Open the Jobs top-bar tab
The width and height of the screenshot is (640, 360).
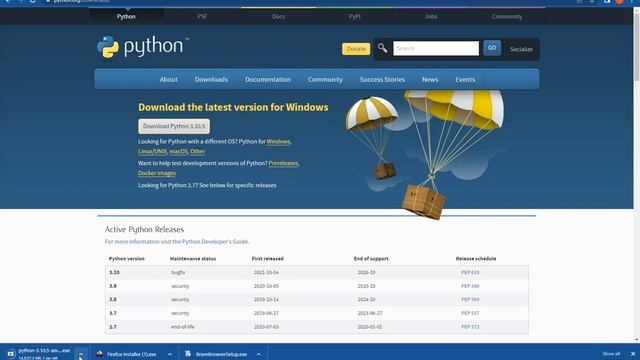[x=431, y=17]
